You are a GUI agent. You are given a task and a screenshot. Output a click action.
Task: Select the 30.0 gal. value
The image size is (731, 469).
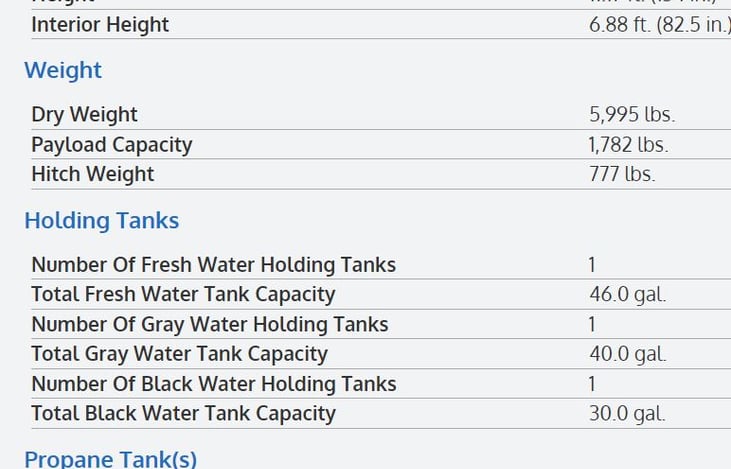click(627, 414)
